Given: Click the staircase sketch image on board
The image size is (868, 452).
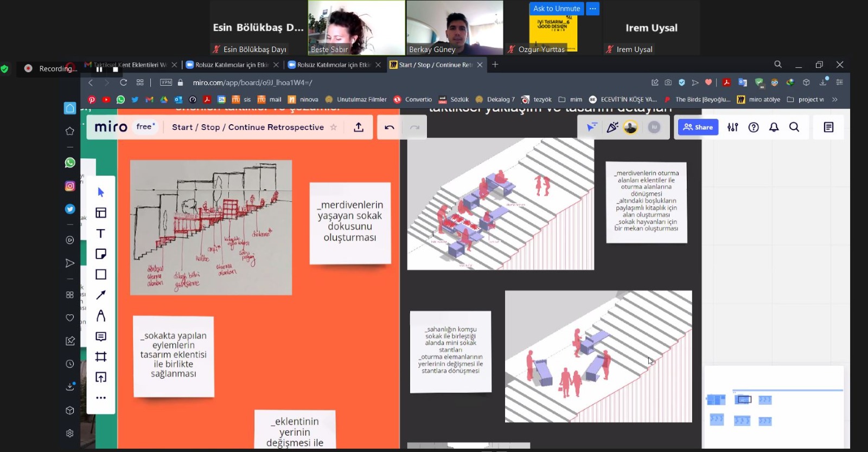Looking at the screenshot, I should point(211,227).
